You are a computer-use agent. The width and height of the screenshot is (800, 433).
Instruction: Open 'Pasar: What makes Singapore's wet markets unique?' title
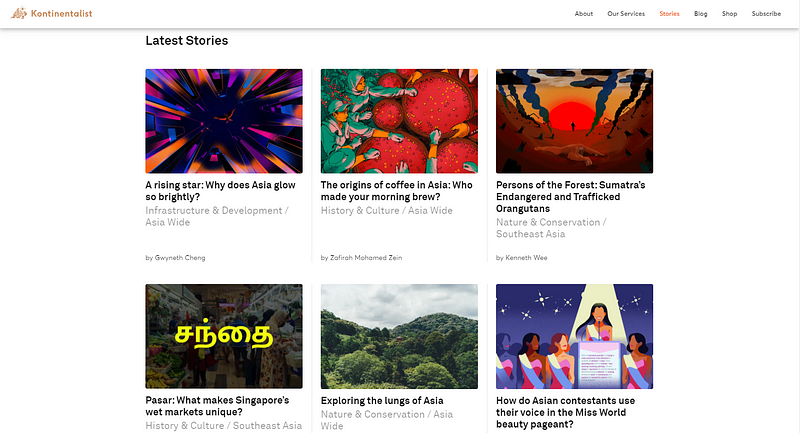[217, 406]
